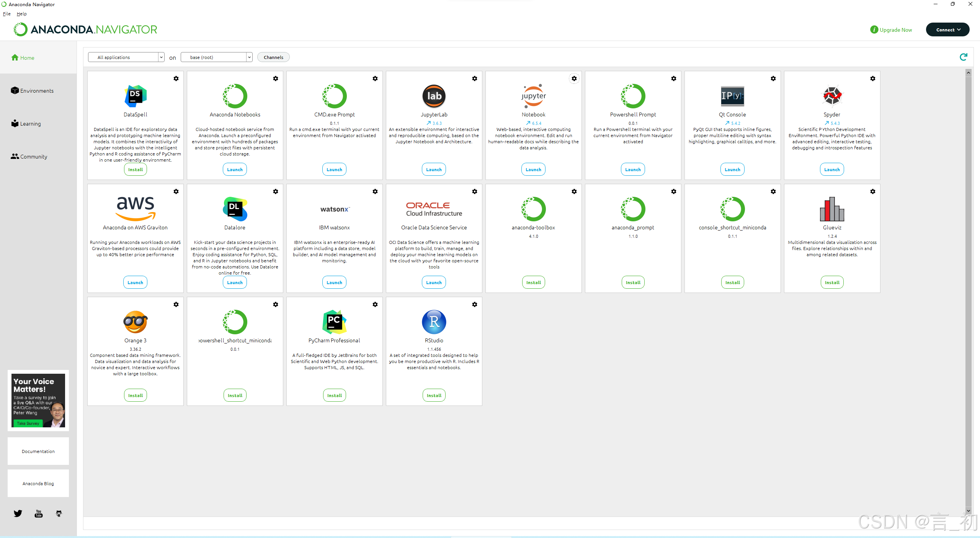Install Orange 3 application
Image resolution: width=980 pixels, height=538 pixels.
[x=135, y=395]
